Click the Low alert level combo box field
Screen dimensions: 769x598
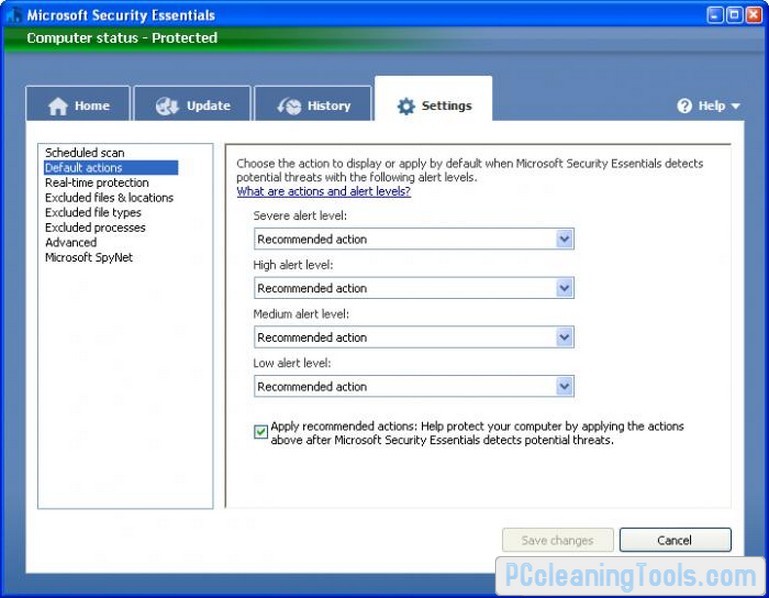tap(414, 387)
